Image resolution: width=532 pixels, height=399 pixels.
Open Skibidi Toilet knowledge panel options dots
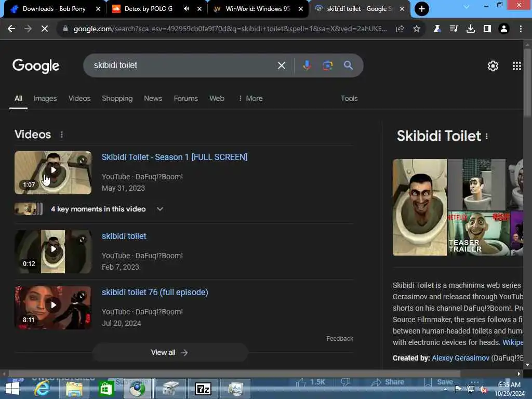pyautogui.click(x=487, y=136)
